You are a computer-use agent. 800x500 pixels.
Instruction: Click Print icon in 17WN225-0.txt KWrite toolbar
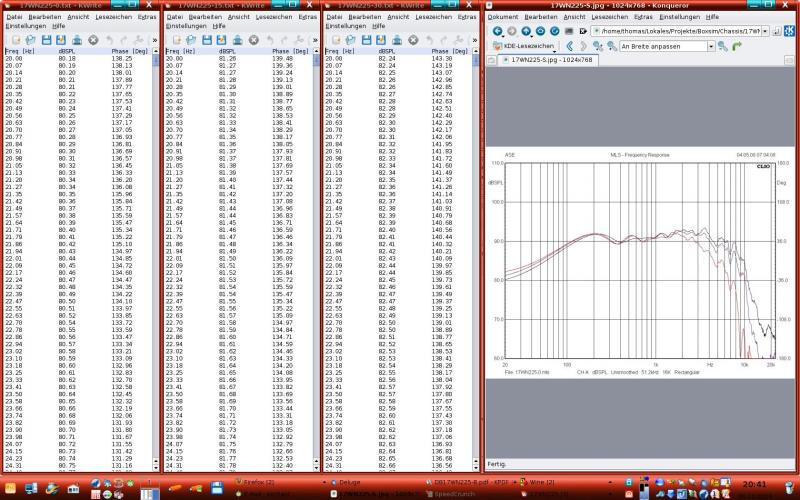tap(77, 40)
